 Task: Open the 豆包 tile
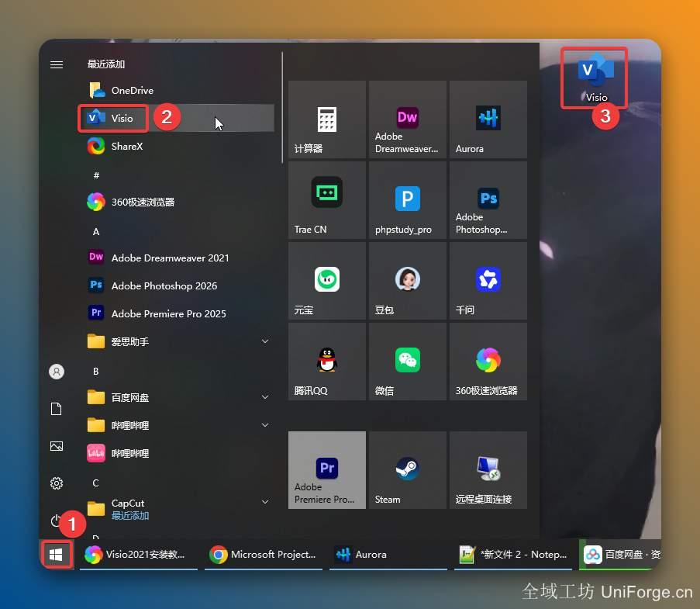(x=408, y=281)
